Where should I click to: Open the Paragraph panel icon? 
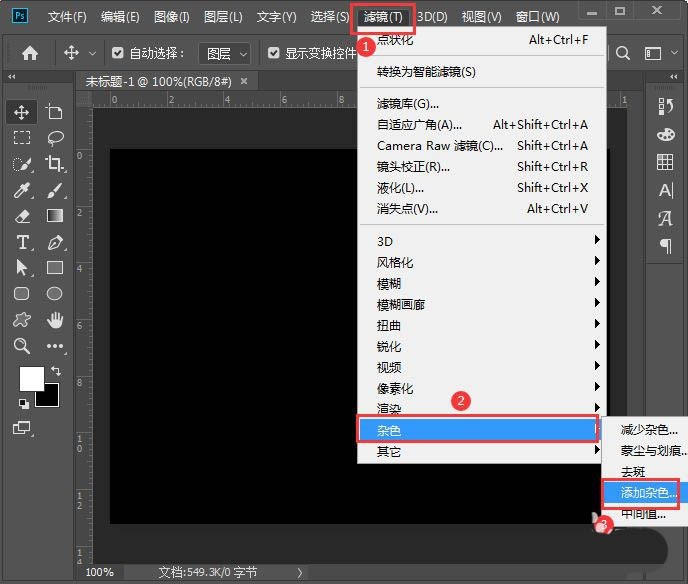tap(666, 246)
